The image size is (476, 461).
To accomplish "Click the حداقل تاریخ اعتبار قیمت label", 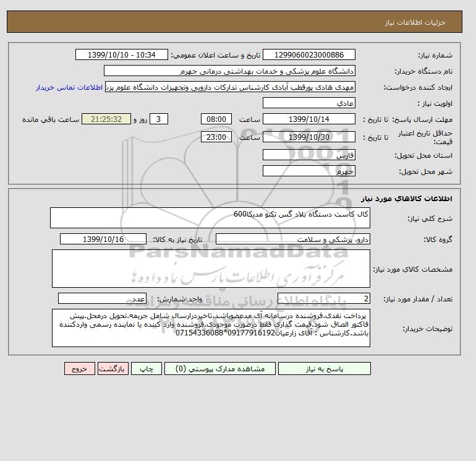I will [x=425, y=137].
